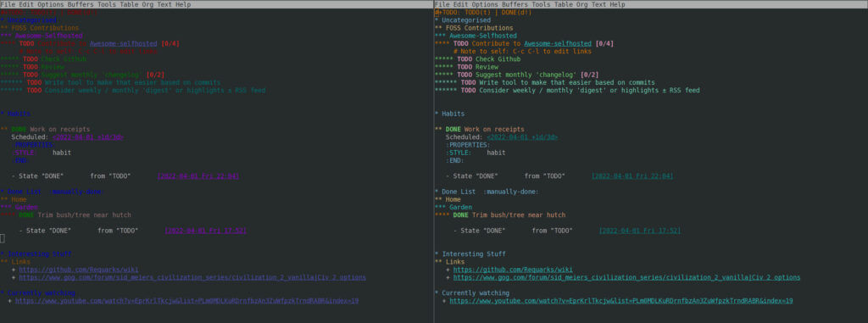The width and height of the screenshot is (868, 323).
Task: Open the Tools menu in the right window
Action: click(542, 4)
